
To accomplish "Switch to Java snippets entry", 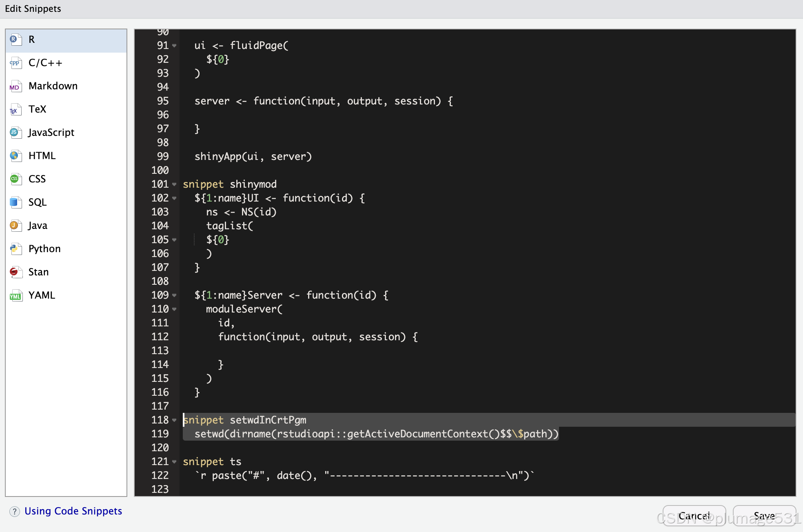I will 37,225.
